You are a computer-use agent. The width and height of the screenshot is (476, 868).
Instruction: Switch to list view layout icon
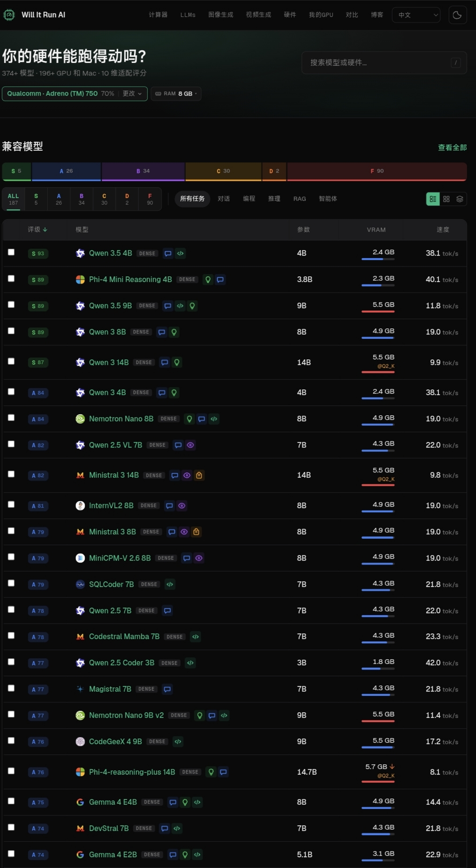[x=433, y=199]
